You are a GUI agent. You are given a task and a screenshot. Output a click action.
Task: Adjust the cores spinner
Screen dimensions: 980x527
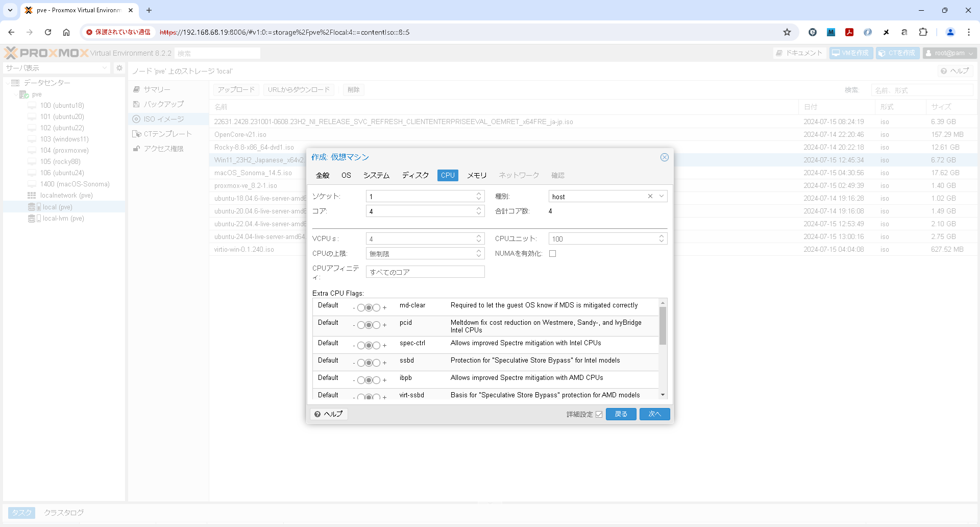point(479,211)
